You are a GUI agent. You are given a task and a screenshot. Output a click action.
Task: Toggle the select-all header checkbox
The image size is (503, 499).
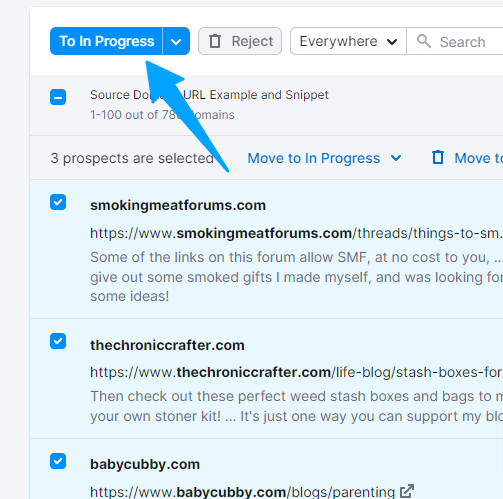58,97
